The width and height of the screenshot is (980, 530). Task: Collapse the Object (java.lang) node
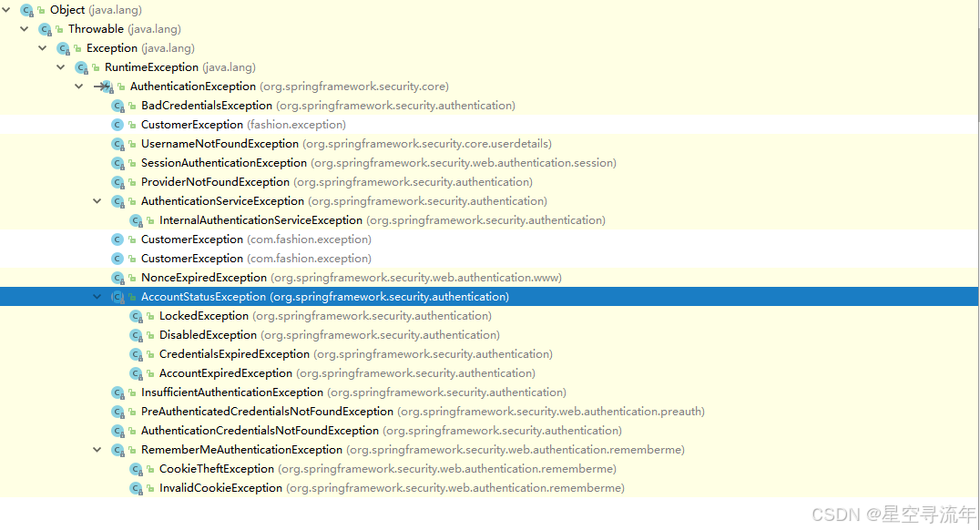[x=6, y=10]
